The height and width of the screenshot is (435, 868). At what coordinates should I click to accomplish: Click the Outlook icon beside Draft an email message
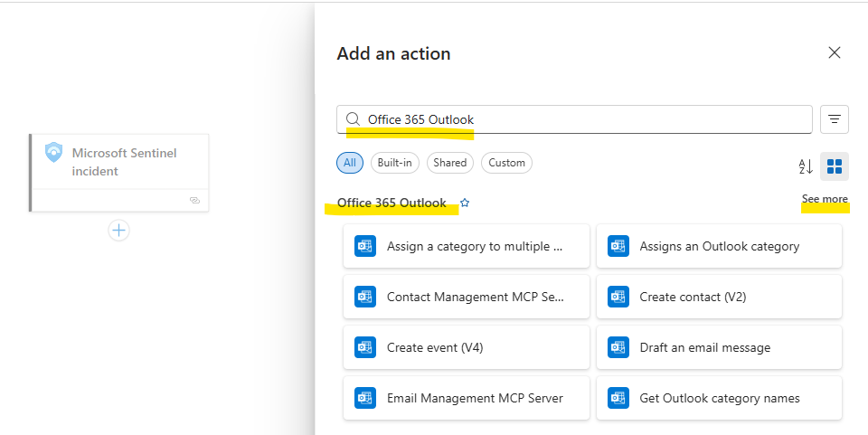(x=618, y=347)
